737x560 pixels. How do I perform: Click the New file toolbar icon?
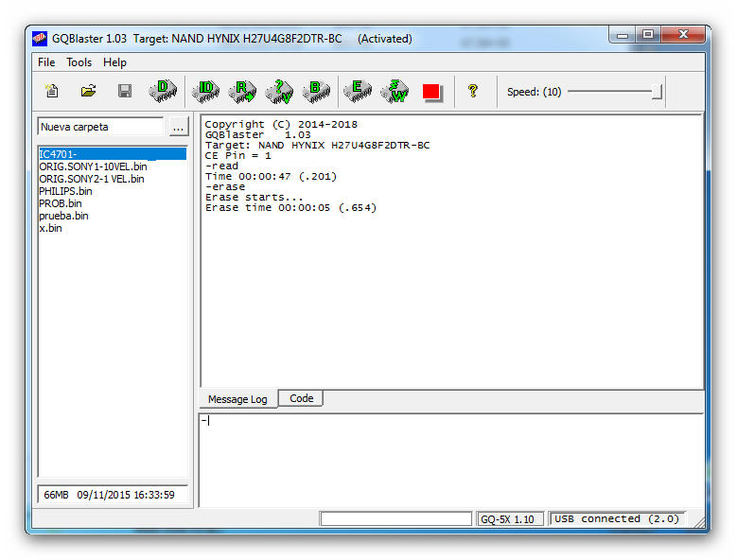click(52, 91)
